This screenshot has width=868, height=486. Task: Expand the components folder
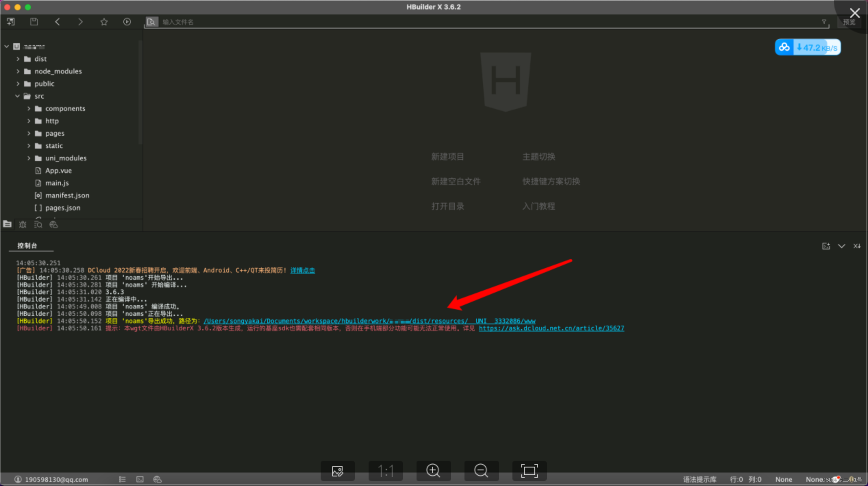(29, 109)
